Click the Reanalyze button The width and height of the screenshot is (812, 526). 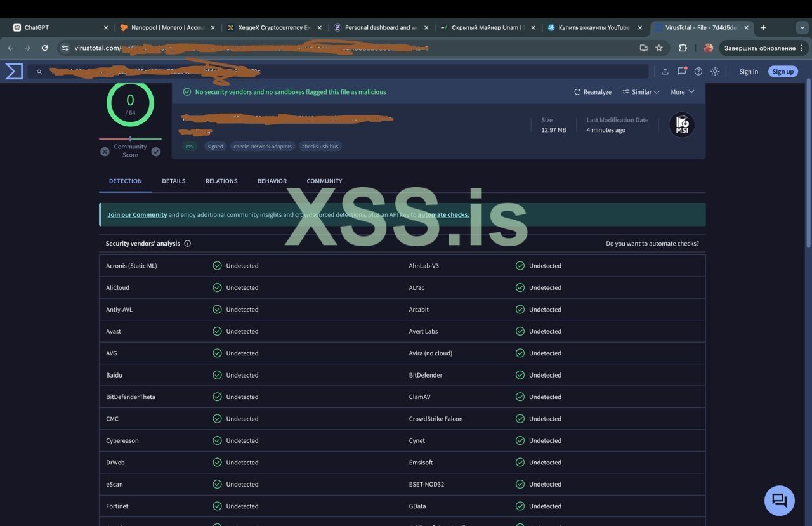[x=593, y=92]
